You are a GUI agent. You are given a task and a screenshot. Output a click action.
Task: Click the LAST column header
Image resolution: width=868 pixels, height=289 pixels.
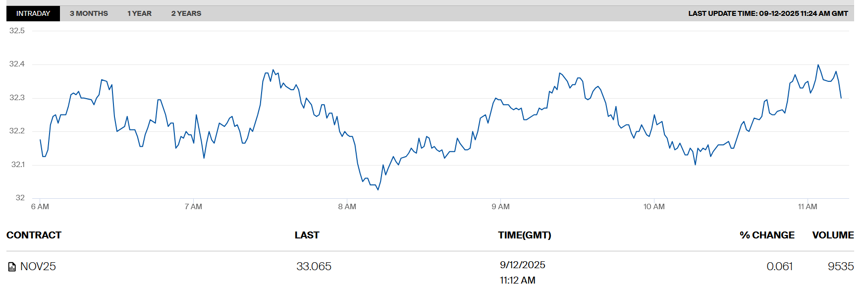point(307,235)
